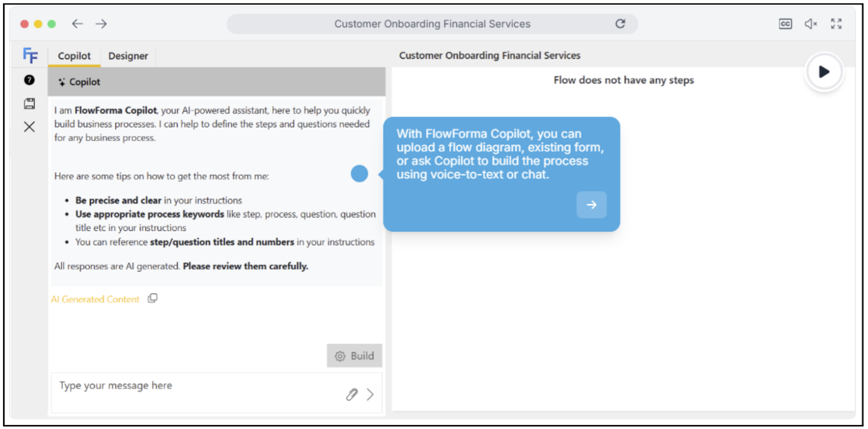Focus the Type your message here field
The image size is (868, 429).
216,393
